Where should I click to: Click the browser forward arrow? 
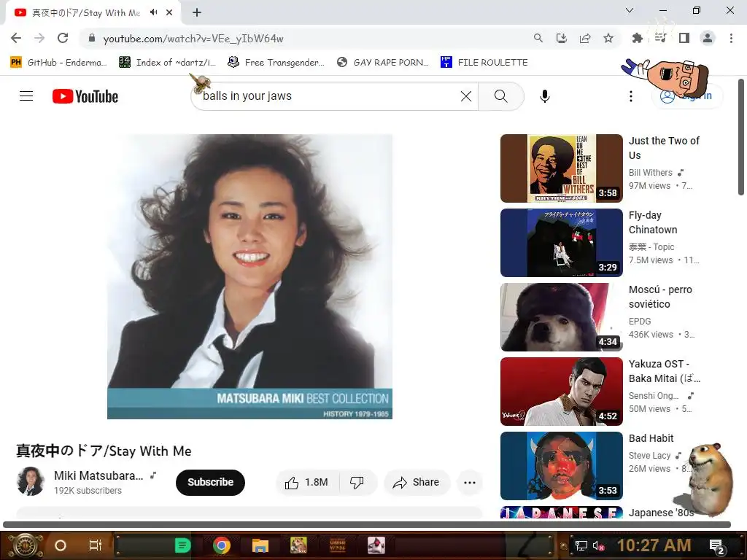[39, 38]
